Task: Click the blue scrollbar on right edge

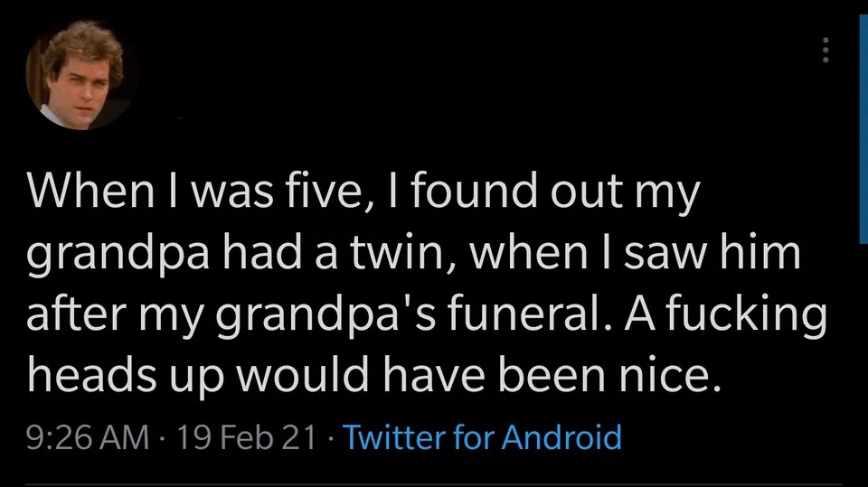Action: tap(863, 129)
